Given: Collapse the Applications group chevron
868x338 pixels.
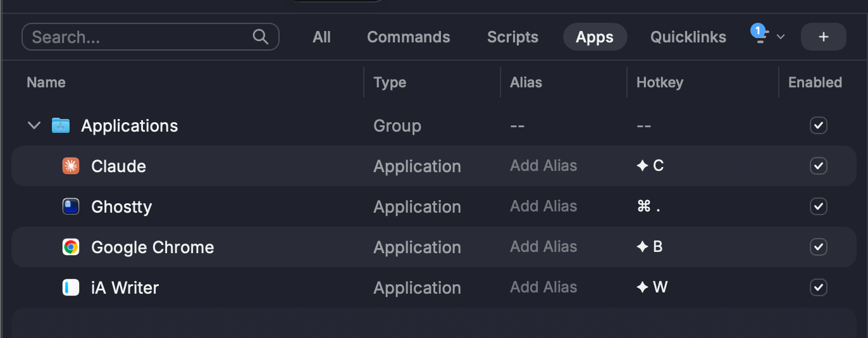Looking at the screenshot, I should point(34,125).
